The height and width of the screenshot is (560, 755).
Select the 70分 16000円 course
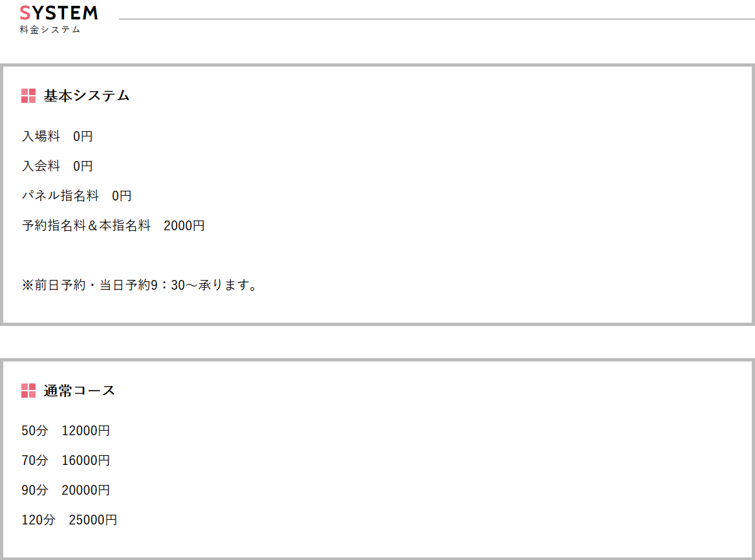(x=65, y=460)
